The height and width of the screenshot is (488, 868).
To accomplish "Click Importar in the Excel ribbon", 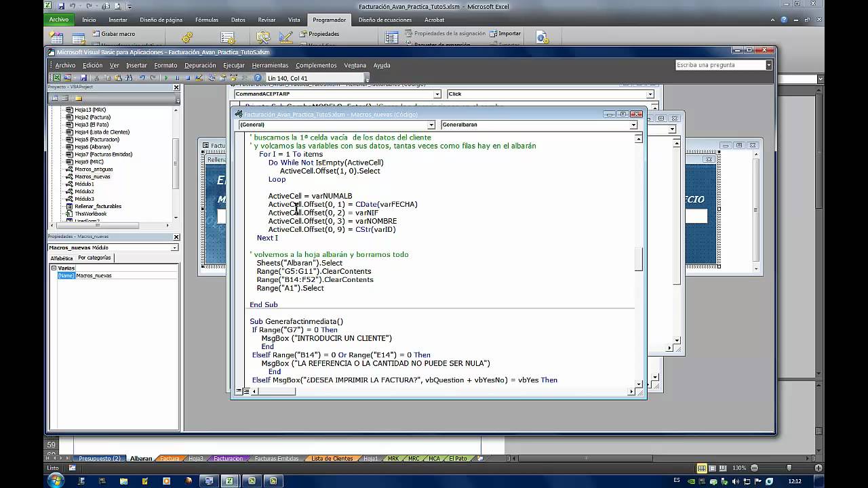I will coord(505,33).
